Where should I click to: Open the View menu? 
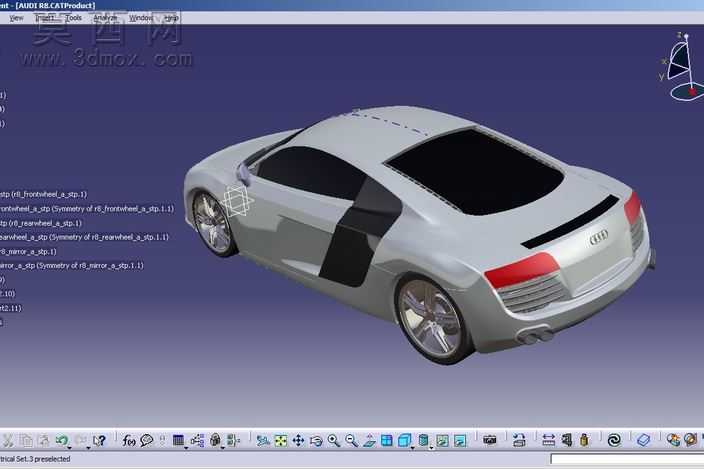click(x=16, y=18)
